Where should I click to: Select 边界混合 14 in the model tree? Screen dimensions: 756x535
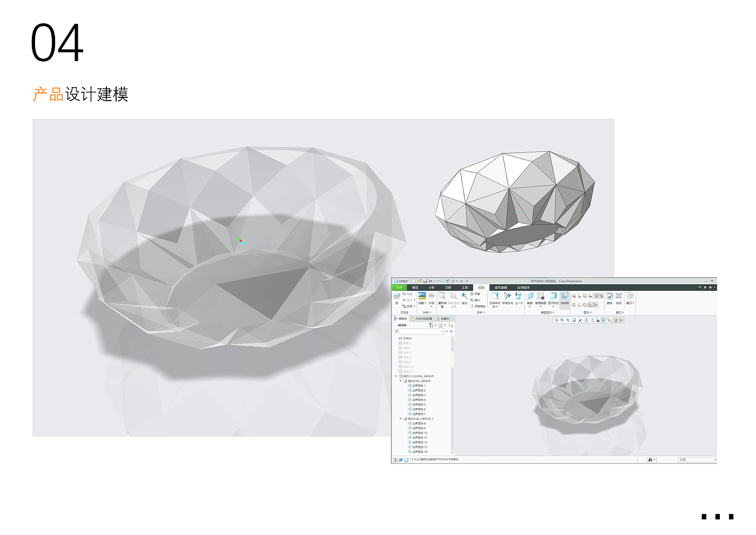tap(417, 452)
